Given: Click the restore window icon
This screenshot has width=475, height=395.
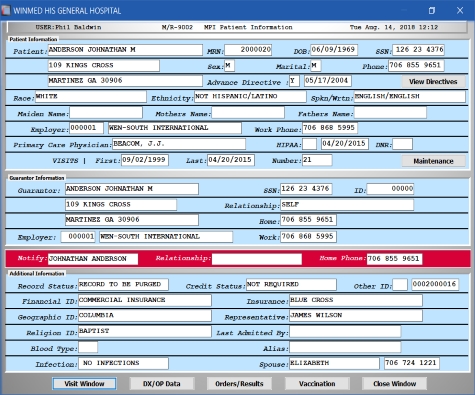Looking at the screenshot, I should pos(432,11).
